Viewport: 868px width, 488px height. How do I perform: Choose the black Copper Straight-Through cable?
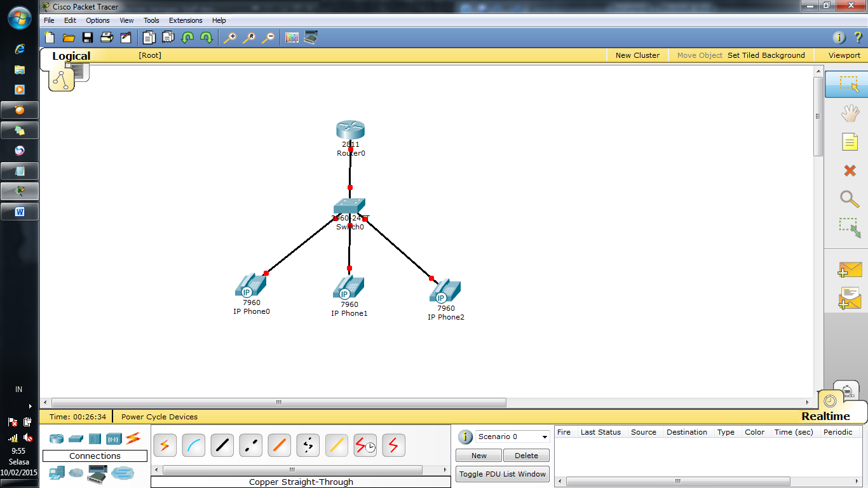tap(222, 445)
